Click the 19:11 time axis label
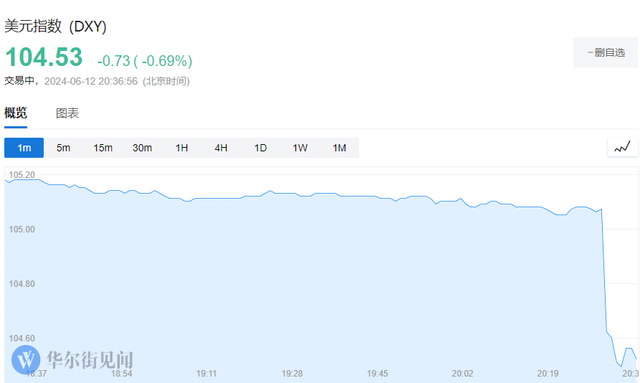640x383 pixels. 207,374
